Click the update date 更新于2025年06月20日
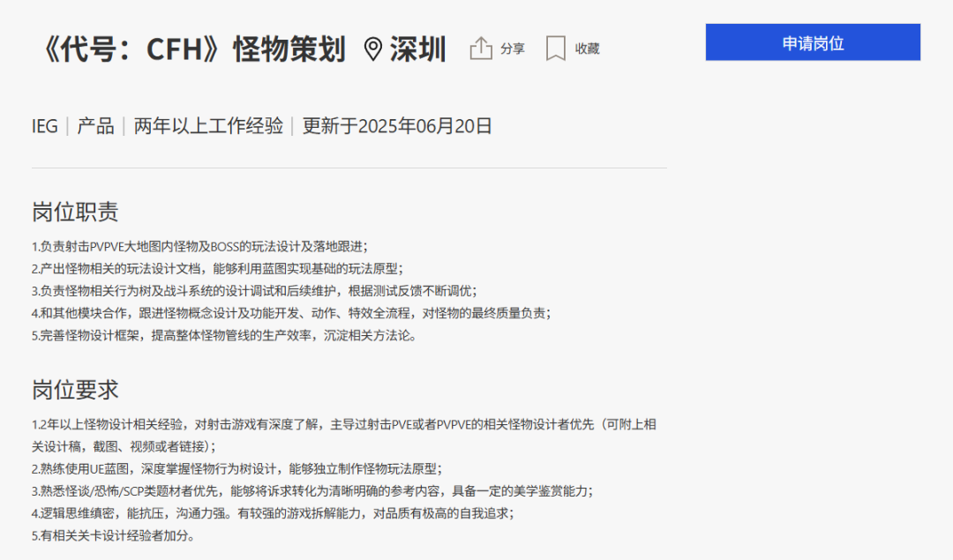This screenshot has height=560, width=953. [397, 127]
